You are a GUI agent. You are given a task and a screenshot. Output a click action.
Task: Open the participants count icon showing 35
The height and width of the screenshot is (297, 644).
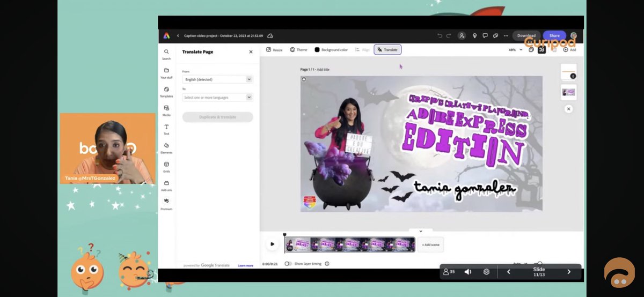pyautogui.click(x=449, y=272)
